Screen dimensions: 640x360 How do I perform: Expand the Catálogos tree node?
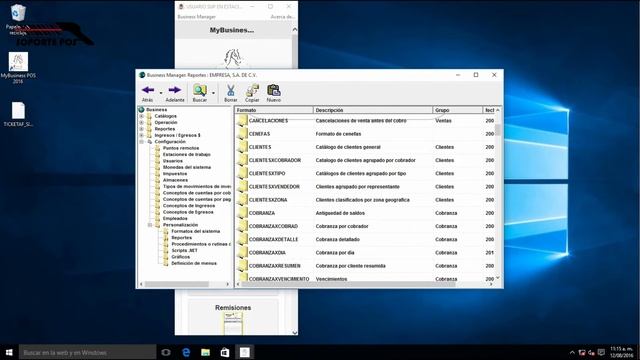click(142, 116)
